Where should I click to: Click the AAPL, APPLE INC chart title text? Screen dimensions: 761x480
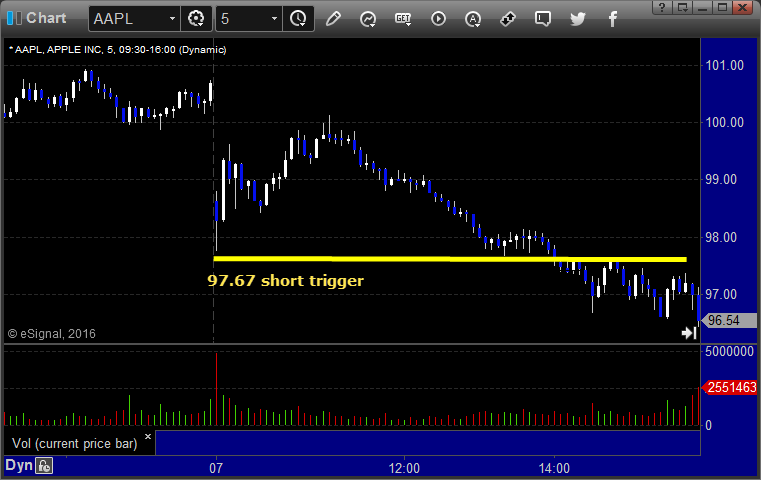point(117,50)
